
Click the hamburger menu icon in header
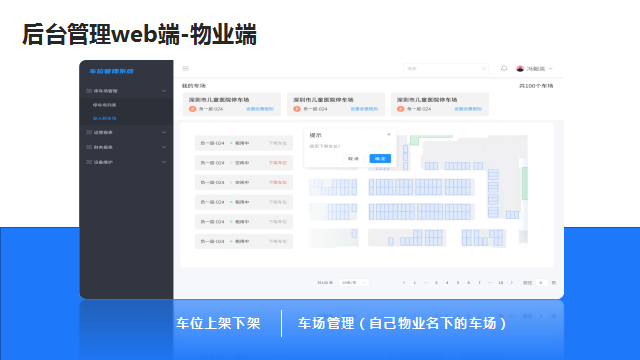click(x=186, y=69)
